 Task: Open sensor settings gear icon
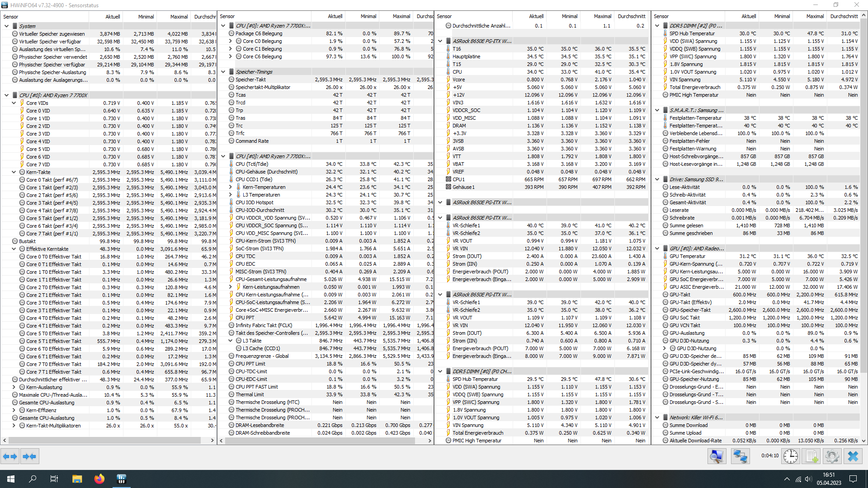click(832, 456)
